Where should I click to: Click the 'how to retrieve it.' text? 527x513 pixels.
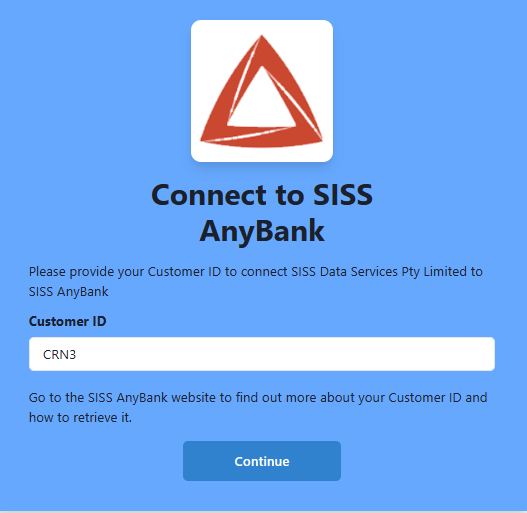click(80, 418)
